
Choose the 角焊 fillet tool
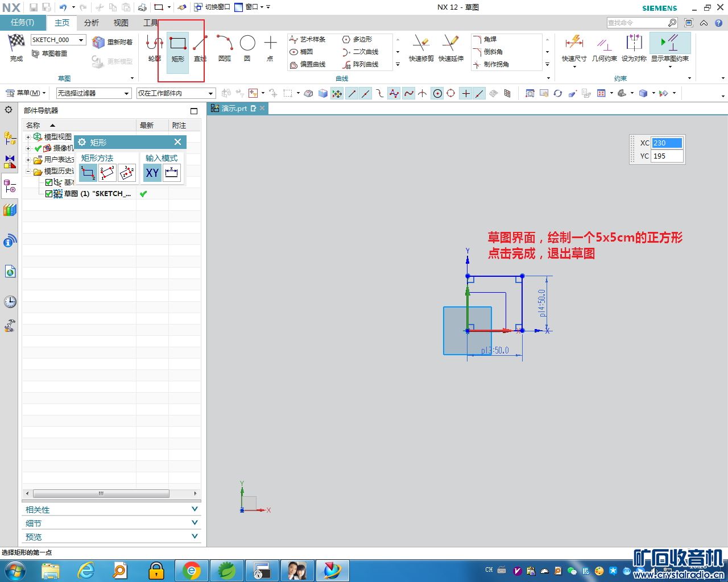[x=485, y=39]
